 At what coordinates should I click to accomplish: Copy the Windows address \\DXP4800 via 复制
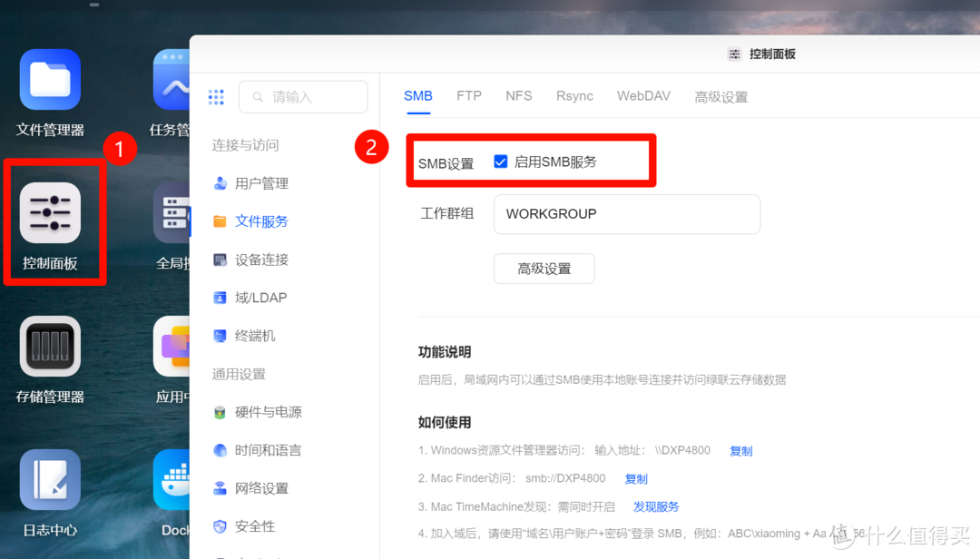point(740,450)
